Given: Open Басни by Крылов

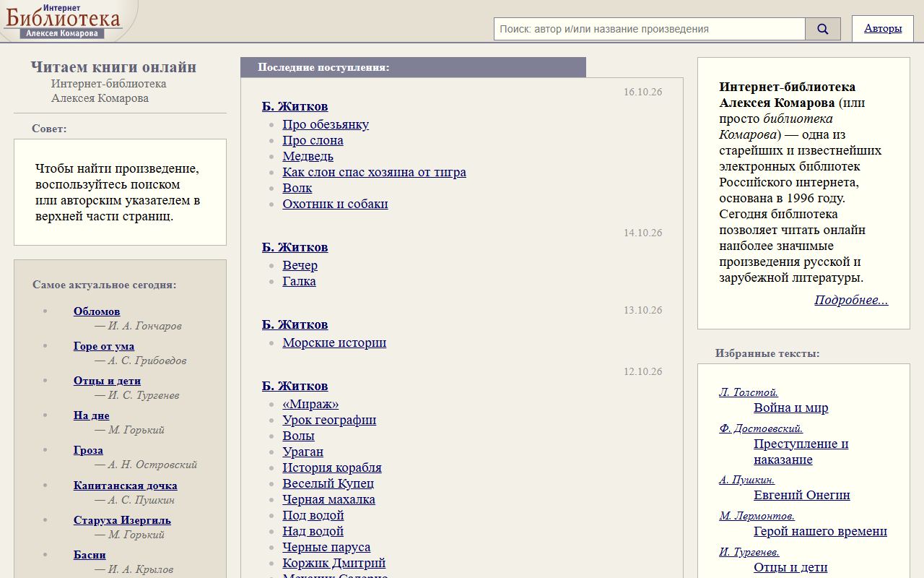Looking at the screenshot, I should click(90, 555).
